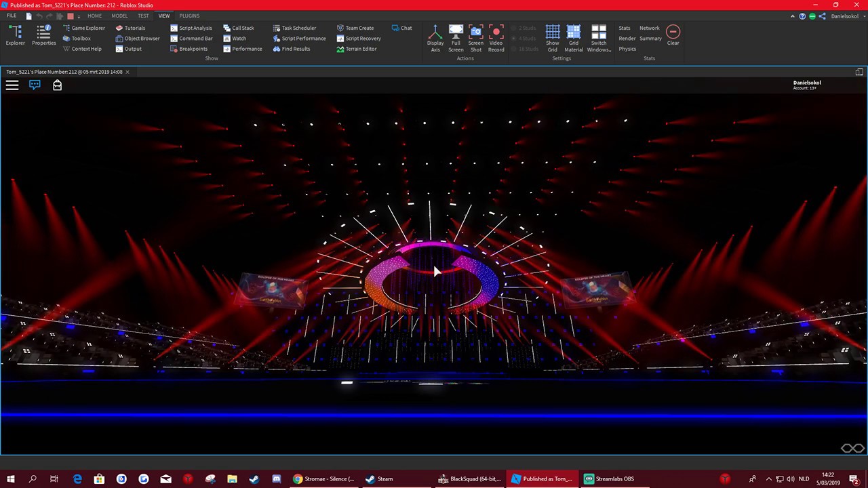Switch to the MODEL tab
This screenshot has height=488, width=868.
tap(119, 16)
